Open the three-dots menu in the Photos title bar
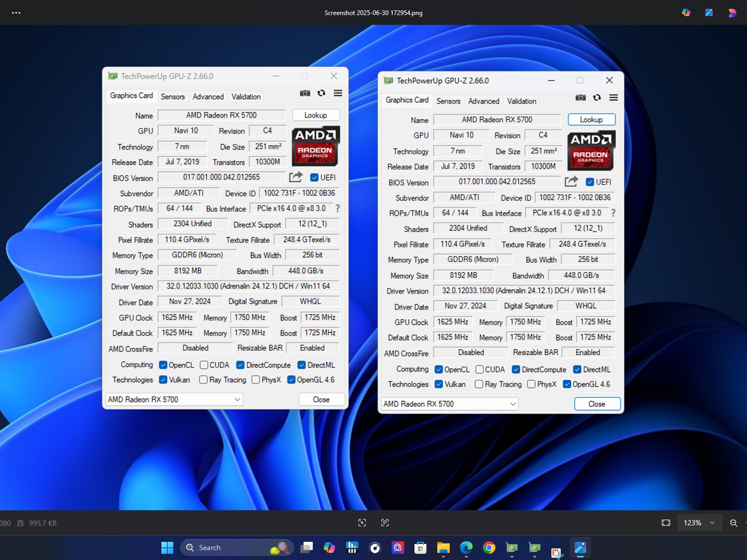This screenshot has height=560, width=747. coord(16,13)
